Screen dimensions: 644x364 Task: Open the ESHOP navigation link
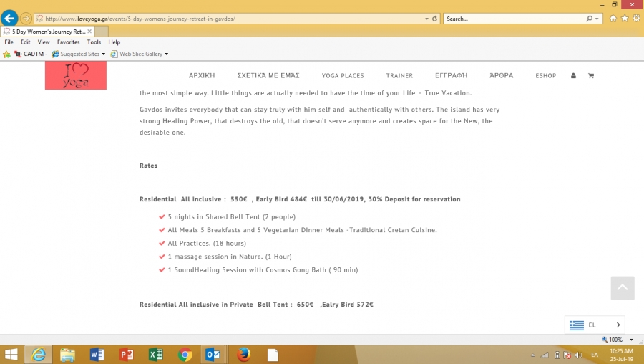point(545,75)
